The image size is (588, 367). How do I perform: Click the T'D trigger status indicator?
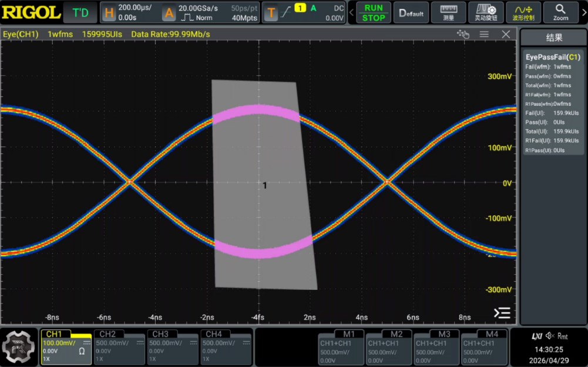[x=80, y=13]
